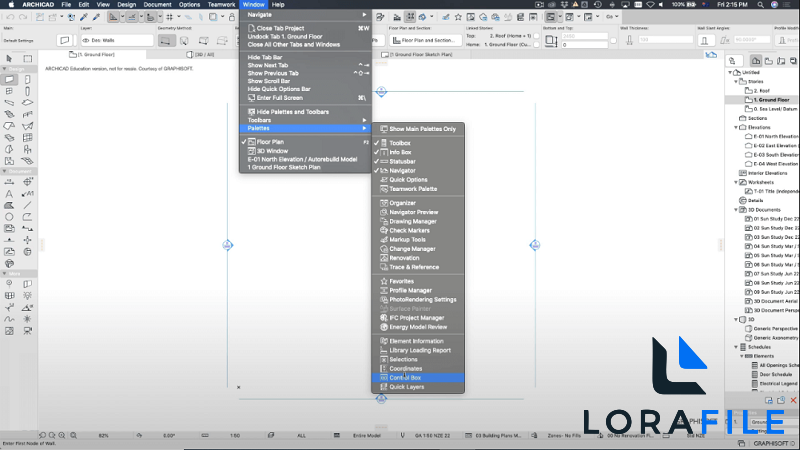Click the 82% zoom value in status bar
The width and height of the screenshot is (800, 450).
pos(104,436)
